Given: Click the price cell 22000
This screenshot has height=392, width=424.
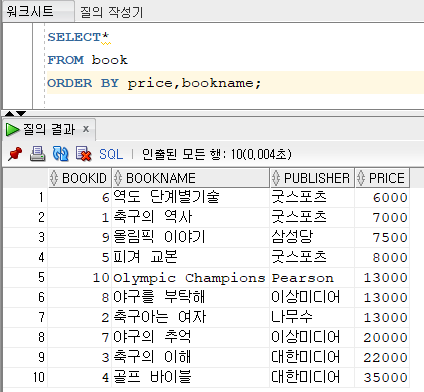Looking at the screenshot, I should [x=382, y=357].
